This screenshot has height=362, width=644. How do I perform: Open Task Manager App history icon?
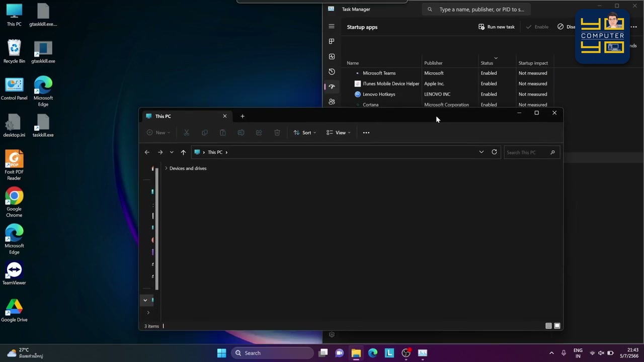point(331,71)
